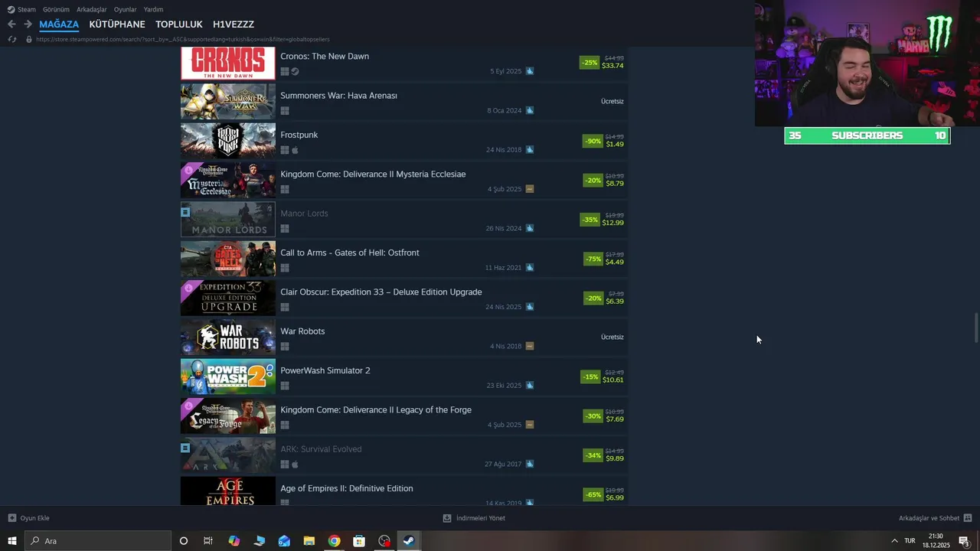Click Manor Lords wishlist marker icon
This screenshot has width=980, height=551.
point(185,212)
